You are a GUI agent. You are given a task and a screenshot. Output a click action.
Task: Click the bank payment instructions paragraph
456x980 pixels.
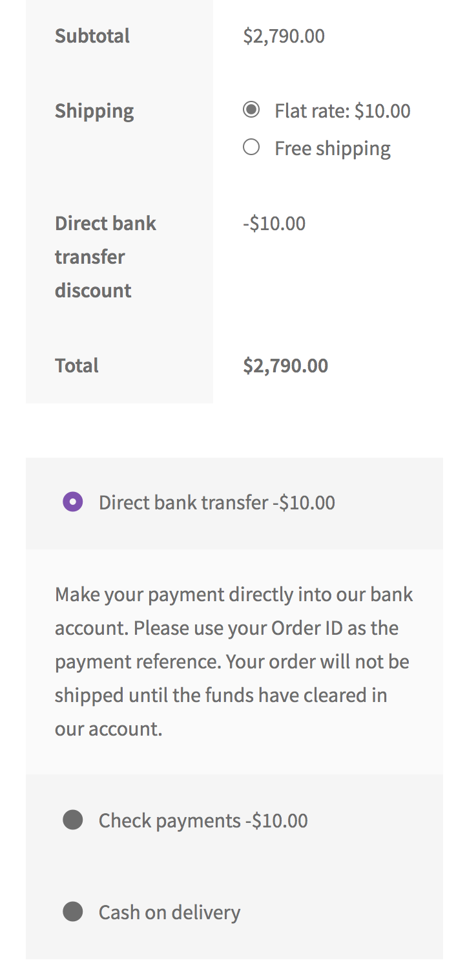pyautogui.click(x=233, y=661)
